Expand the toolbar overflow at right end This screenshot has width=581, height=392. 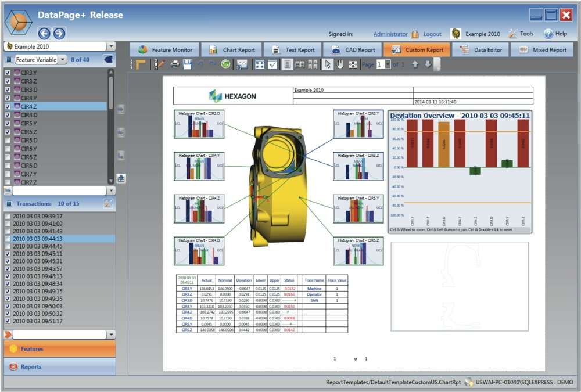437,65
